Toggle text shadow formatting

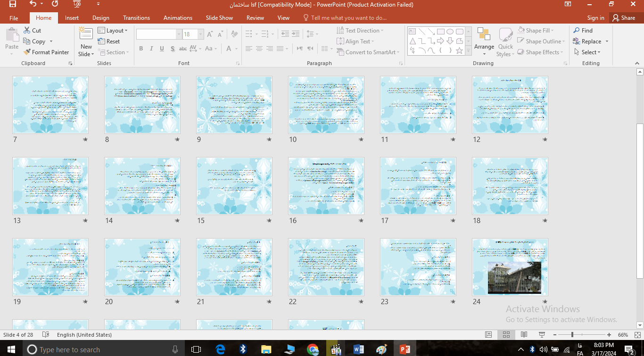tap(173, 49)
